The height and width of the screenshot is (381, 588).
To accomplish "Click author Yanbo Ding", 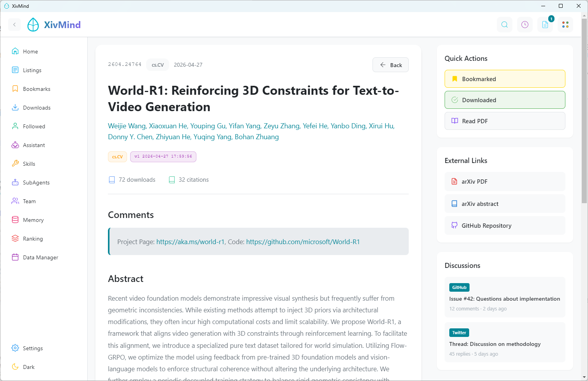I will (348, 126).
